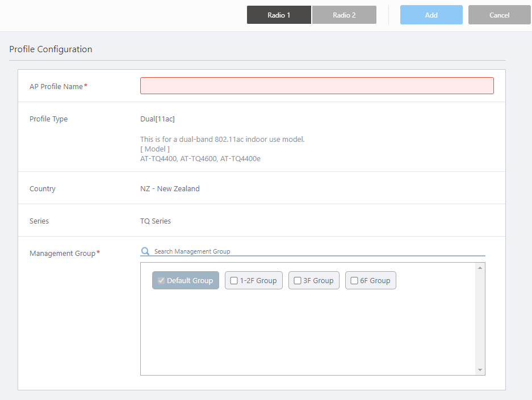Viewport: 532px width, 400px height.
Task: Click the Dual[11ac] profile type value
Action: pyautogui.click(x=157, y=119)
